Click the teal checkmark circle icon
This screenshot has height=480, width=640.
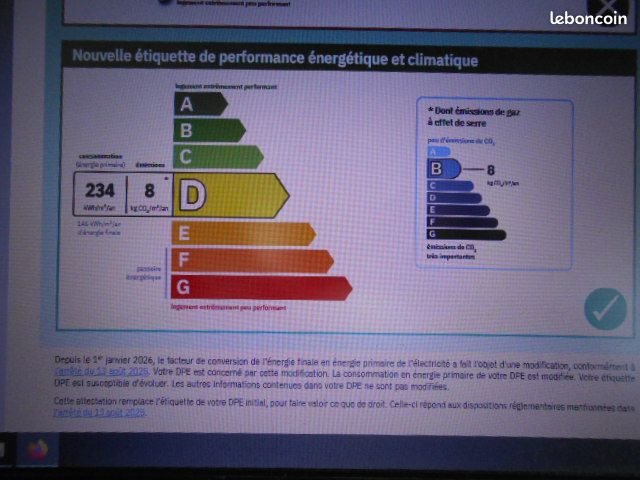(x=604, y=308)
